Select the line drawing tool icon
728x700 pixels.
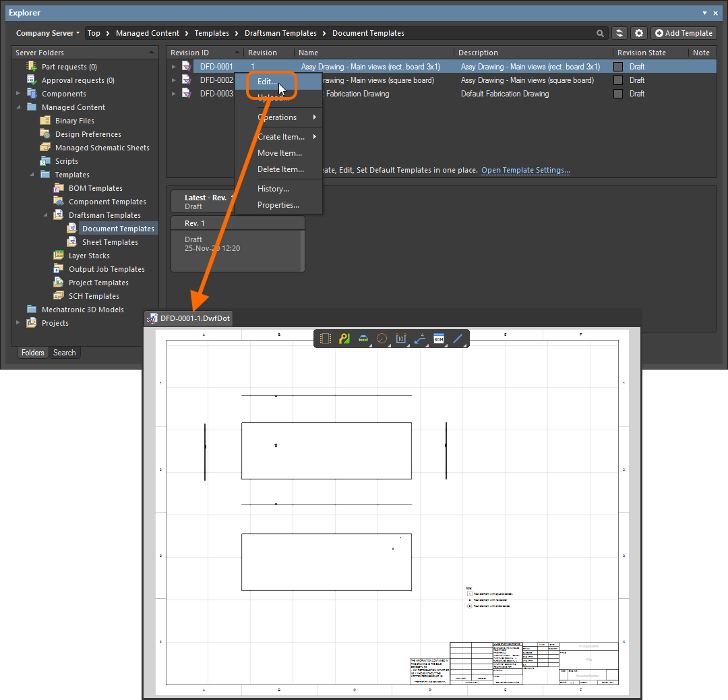tap(458, 339)
